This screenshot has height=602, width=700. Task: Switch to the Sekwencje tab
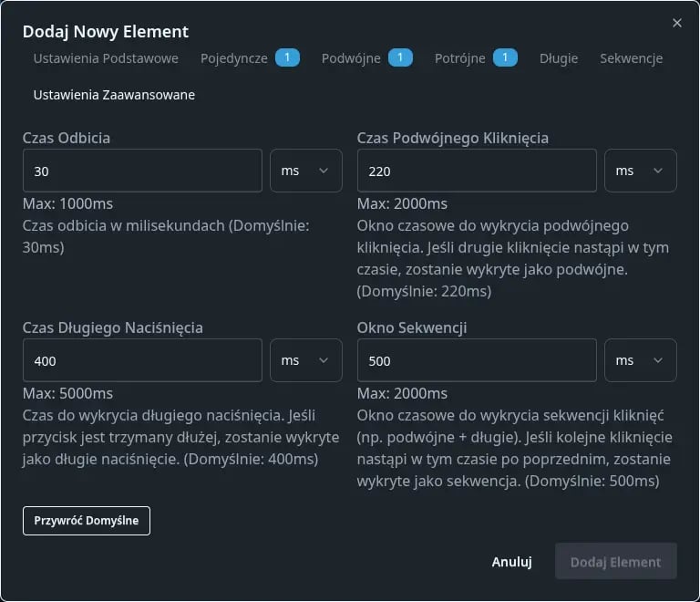[x=631, y=58]
